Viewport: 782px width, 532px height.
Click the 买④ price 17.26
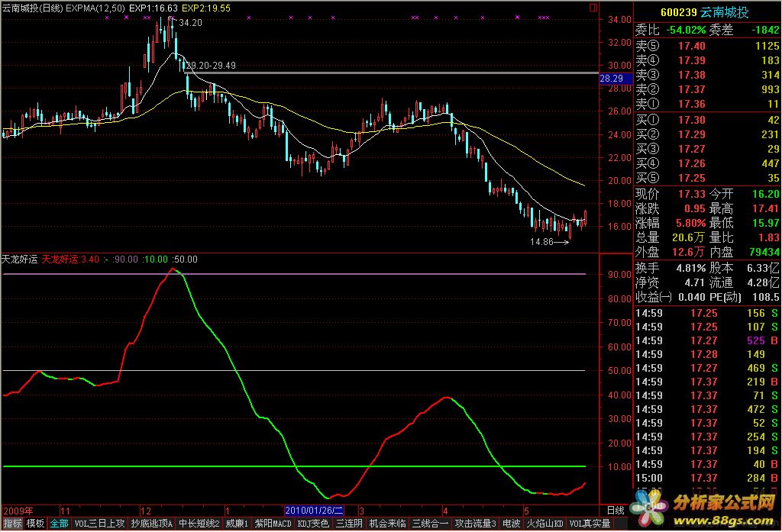tap(692, 163)
